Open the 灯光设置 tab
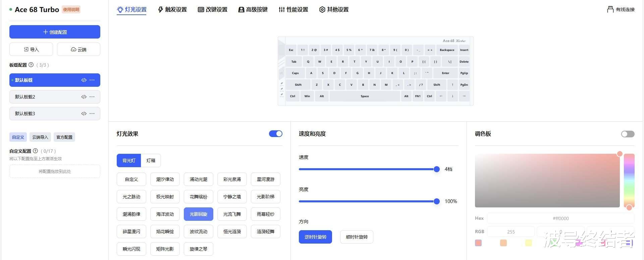This screenshot has width=644, height=260. [x=131, y=10]
